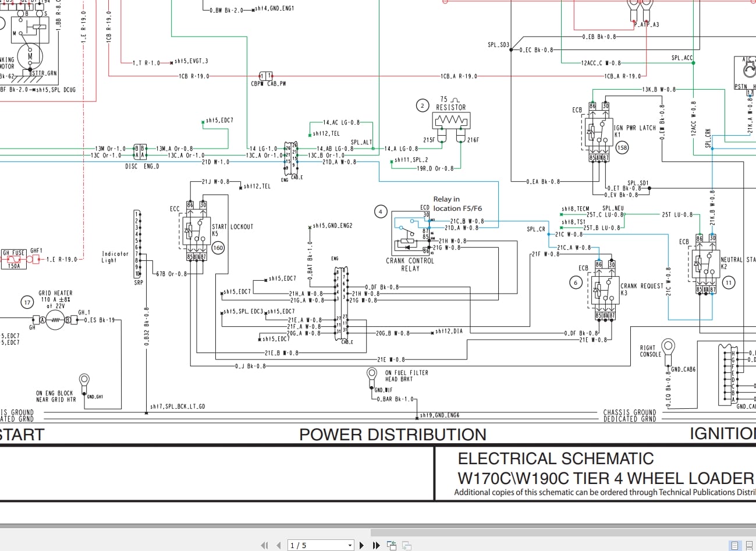Click the GRID HEATER component
Image resolution: width=756 pixels, height=551 pixels.
[x=55, y=320]
